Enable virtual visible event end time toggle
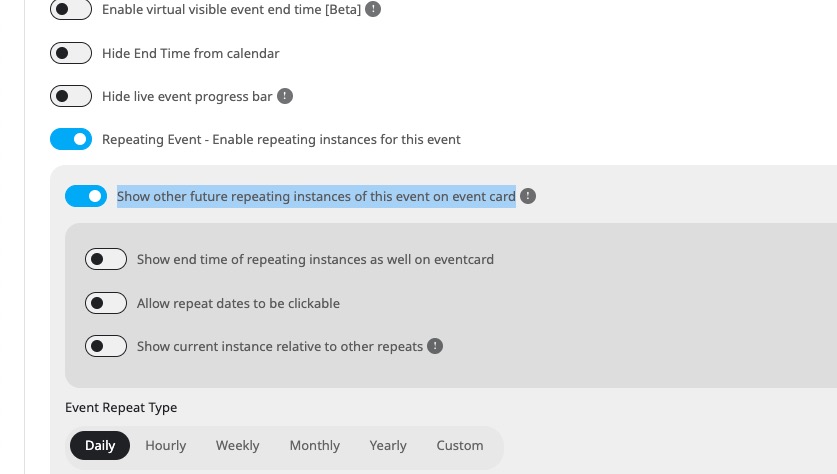The width and height of the screenshot is (837, 474). coord(71,9)
